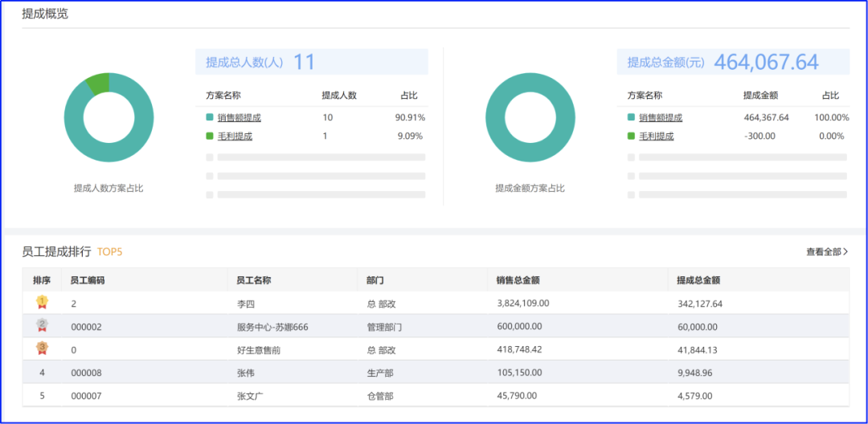Click sales total 3,824,109.00
The height and width of the screenshot is (424, 868).
[x=523, y=303]
